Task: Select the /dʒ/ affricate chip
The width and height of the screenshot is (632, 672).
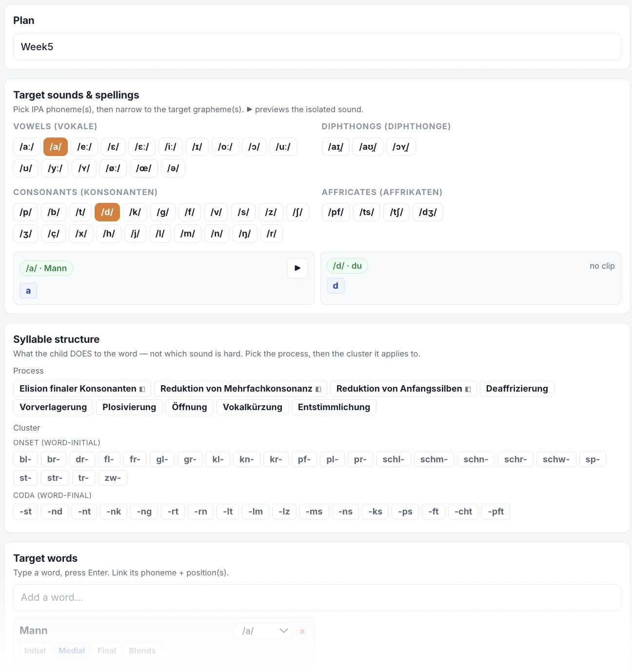Action: 428,212
